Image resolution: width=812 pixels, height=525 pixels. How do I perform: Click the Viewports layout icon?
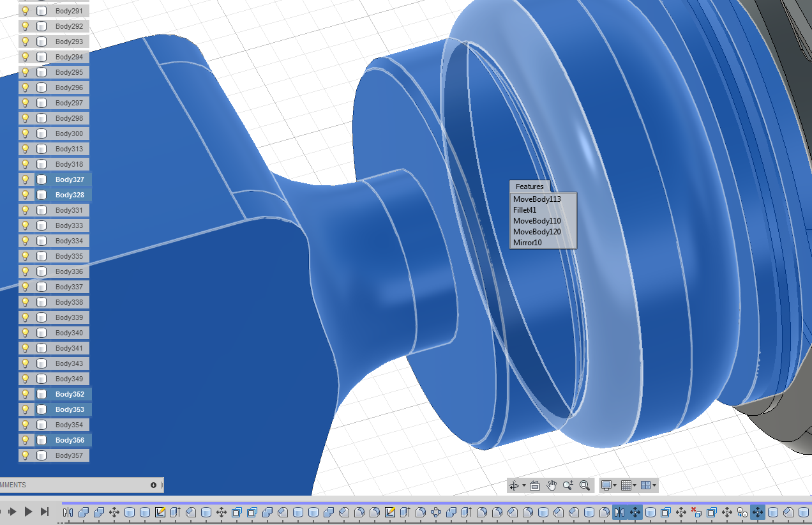645,485
